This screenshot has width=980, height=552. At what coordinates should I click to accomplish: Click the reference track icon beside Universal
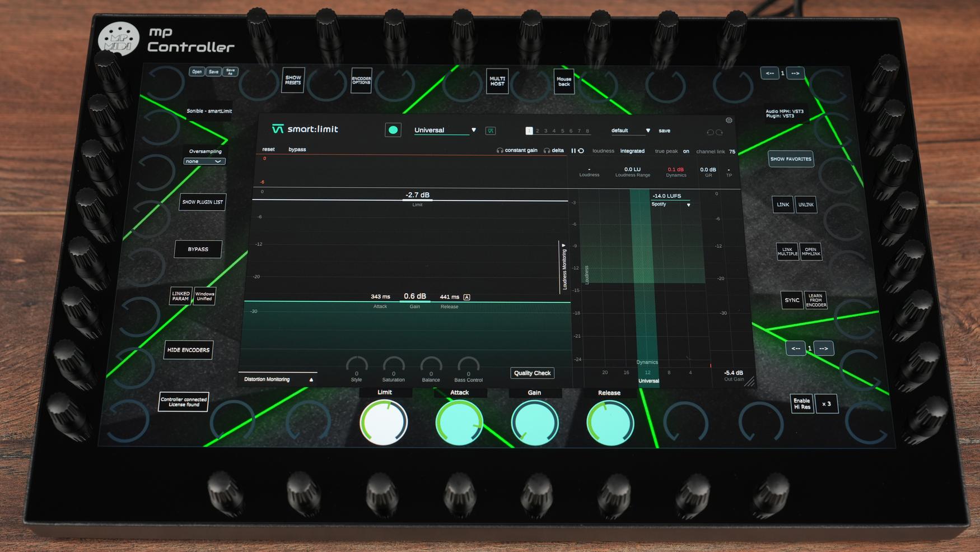(491, 131)
